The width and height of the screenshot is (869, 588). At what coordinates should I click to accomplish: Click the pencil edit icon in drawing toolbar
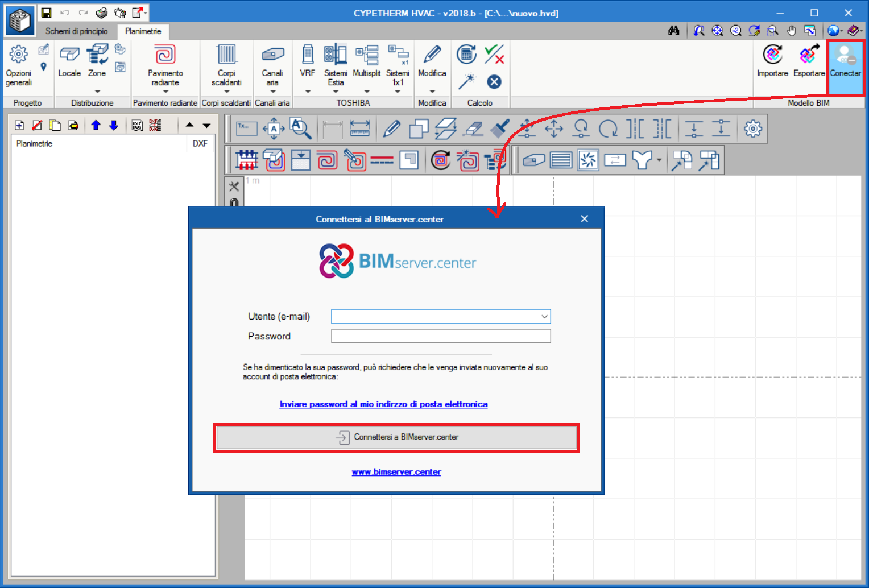(x=391, y=129)
